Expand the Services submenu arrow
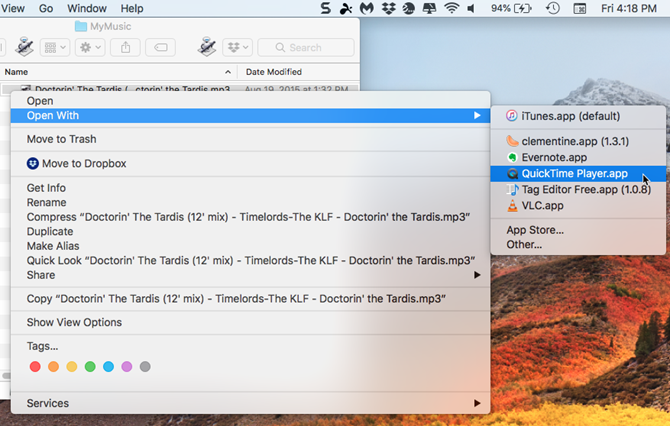 pos(477,403)
